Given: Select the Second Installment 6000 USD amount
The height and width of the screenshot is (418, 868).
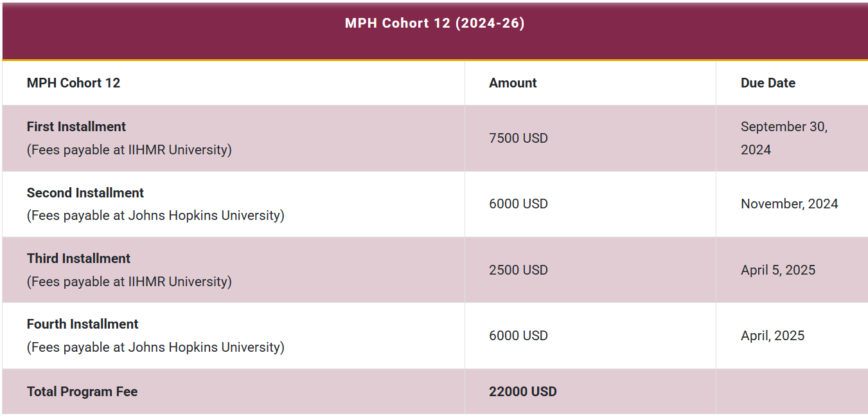Looking at the screenshot, I should pos(518,204).
